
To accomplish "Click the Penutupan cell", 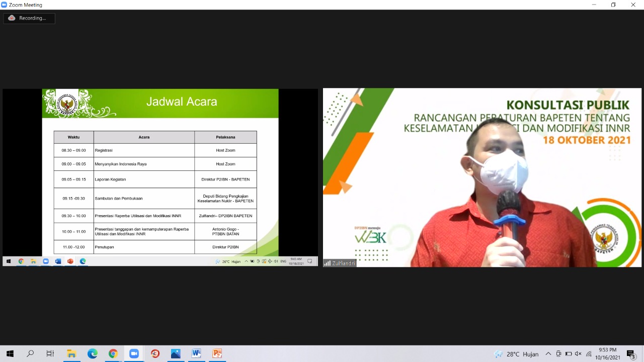I will pos(144,247).
